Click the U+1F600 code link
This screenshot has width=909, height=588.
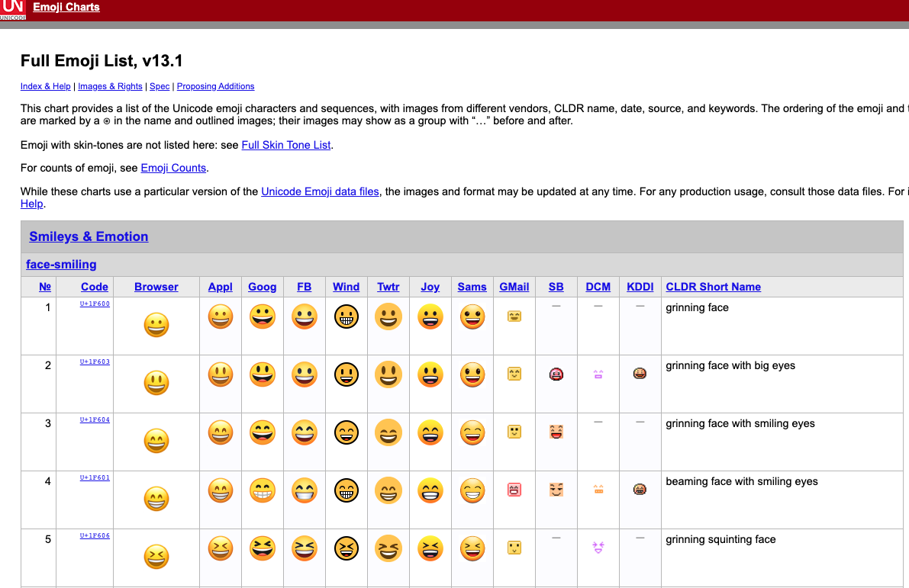[95, 304]
